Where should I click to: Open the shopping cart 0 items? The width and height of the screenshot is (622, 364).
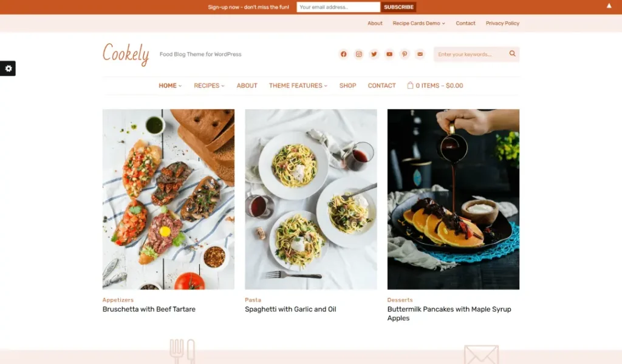pos(435,86)
